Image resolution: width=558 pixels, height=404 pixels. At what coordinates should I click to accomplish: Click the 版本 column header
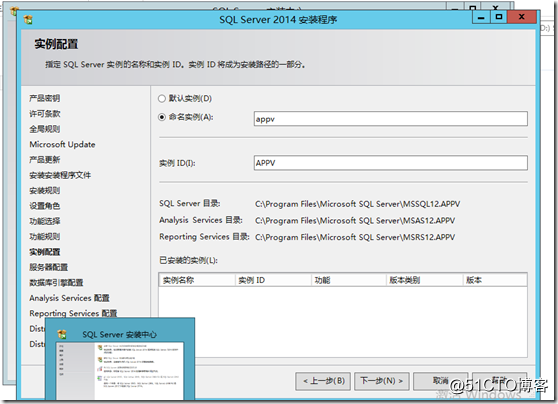(x=495, y=280)
